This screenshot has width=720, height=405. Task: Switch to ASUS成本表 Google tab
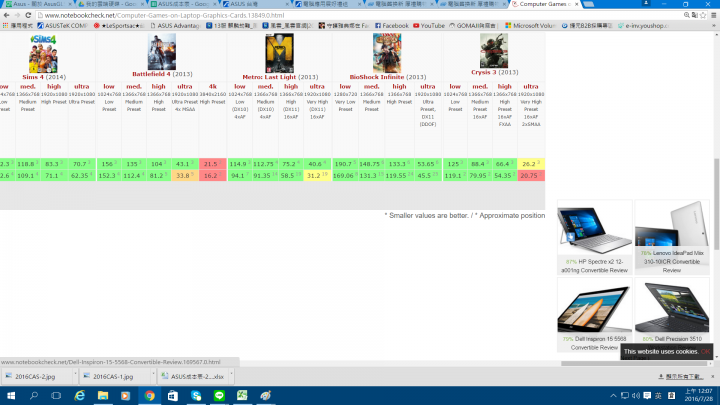coord(184,4)
